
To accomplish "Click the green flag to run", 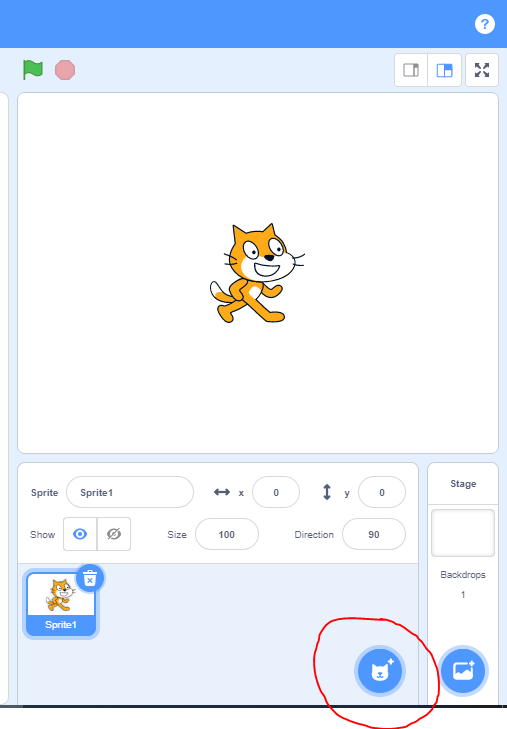I will coord(33,70).
